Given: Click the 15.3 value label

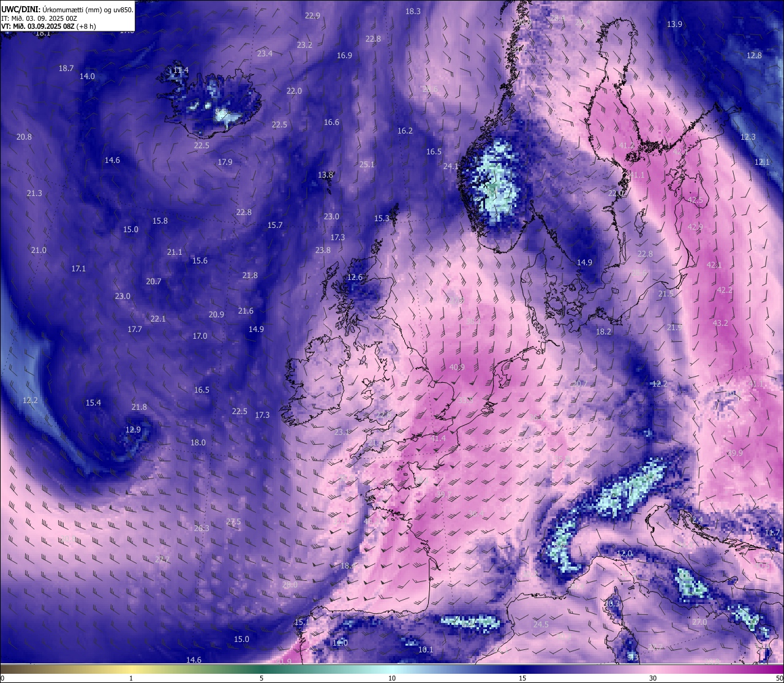Looking at the screenshot, I should pos(382,218).
